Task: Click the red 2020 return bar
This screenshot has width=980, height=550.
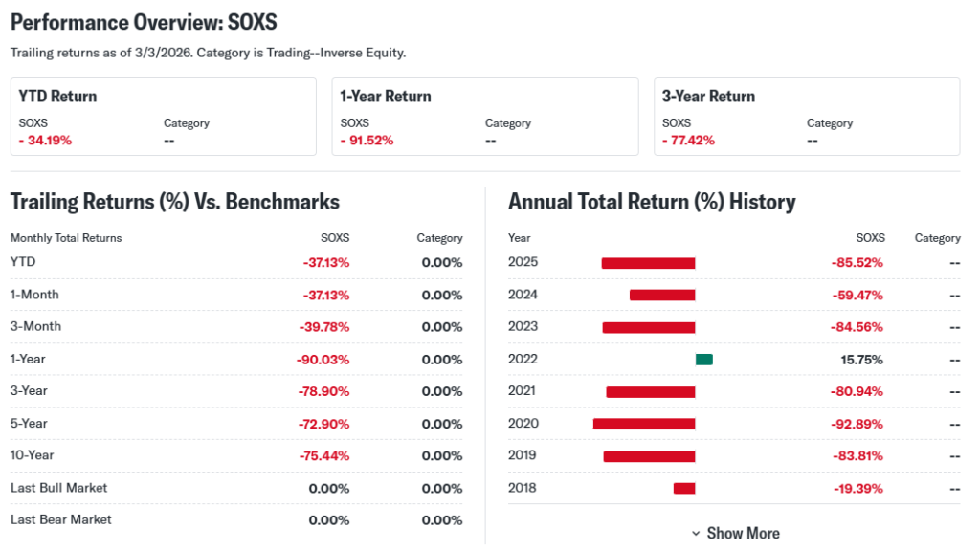Action: pyautogui.click(x=644, y=424)
